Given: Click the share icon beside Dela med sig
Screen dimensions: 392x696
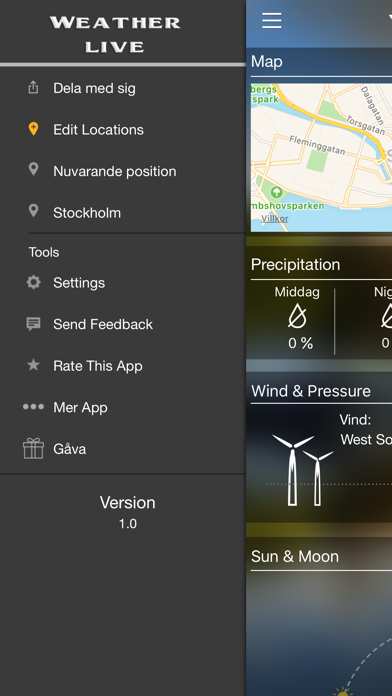Looking at the screenshot, I should [x=33, y=87].
